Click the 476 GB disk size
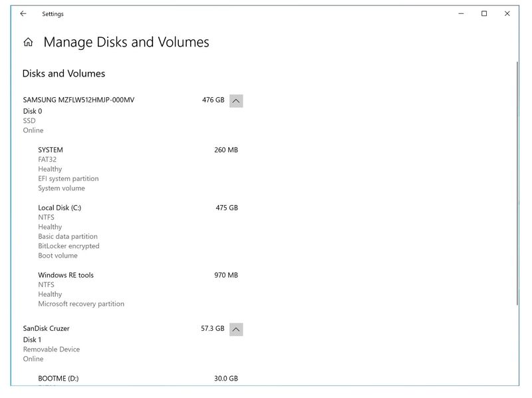The width and height of the screenshot is (532, 398). [213, 100]
